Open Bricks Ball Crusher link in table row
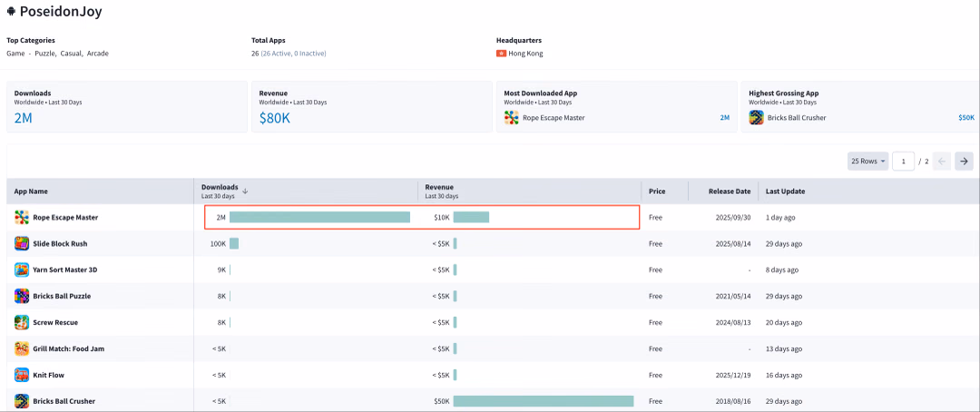 coord(64,401)
